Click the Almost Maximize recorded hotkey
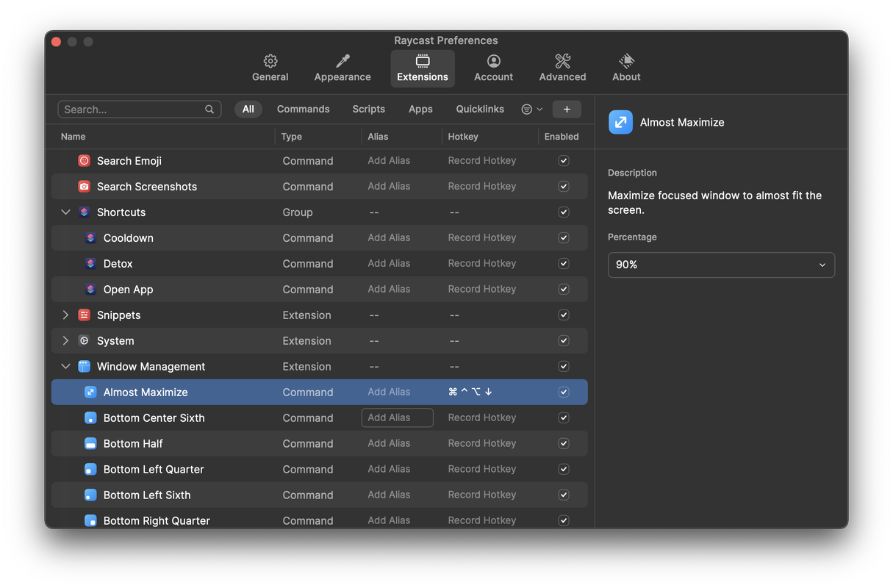893x588 pixels. click(470, 392)
